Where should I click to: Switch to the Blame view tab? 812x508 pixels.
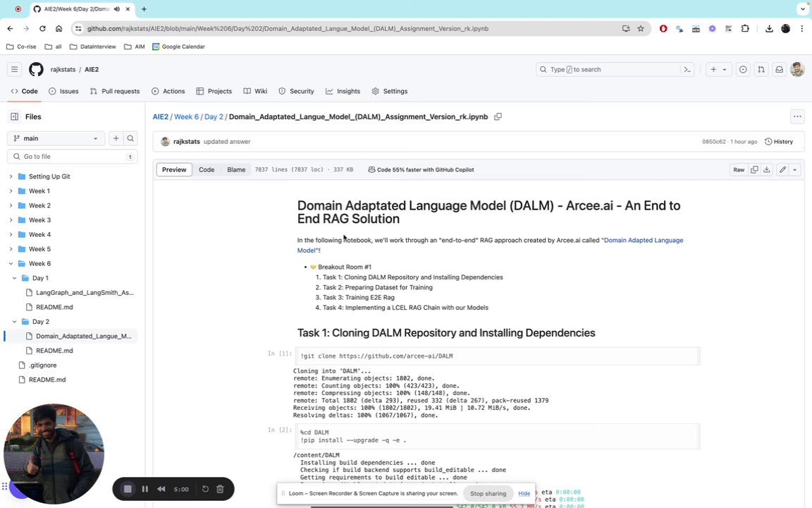236,169
